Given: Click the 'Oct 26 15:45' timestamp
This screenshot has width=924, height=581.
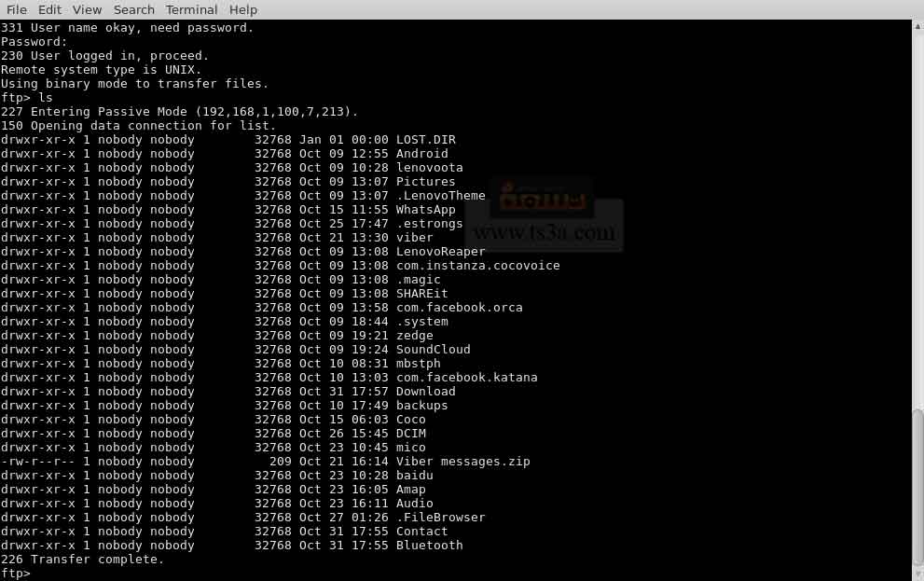Looking at the screenshot, I should tap(343, 434).
